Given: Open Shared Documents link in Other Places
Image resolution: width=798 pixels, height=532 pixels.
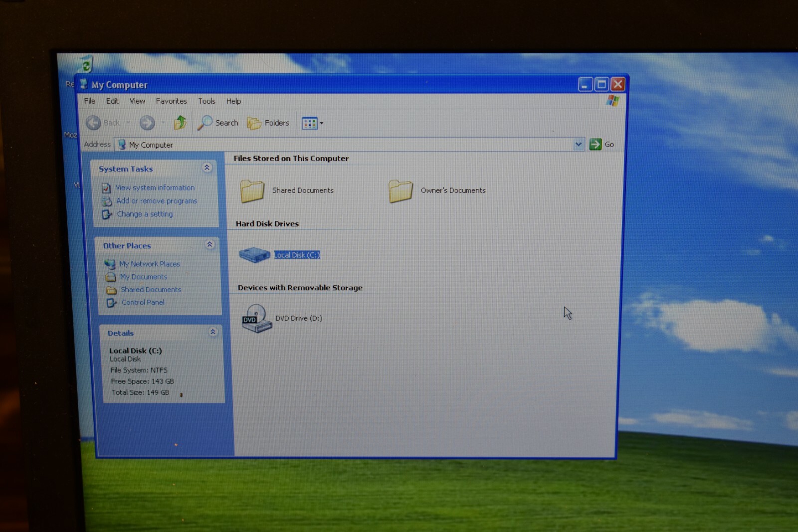Looking at the screenshot, I should click(x=151, y=289).
